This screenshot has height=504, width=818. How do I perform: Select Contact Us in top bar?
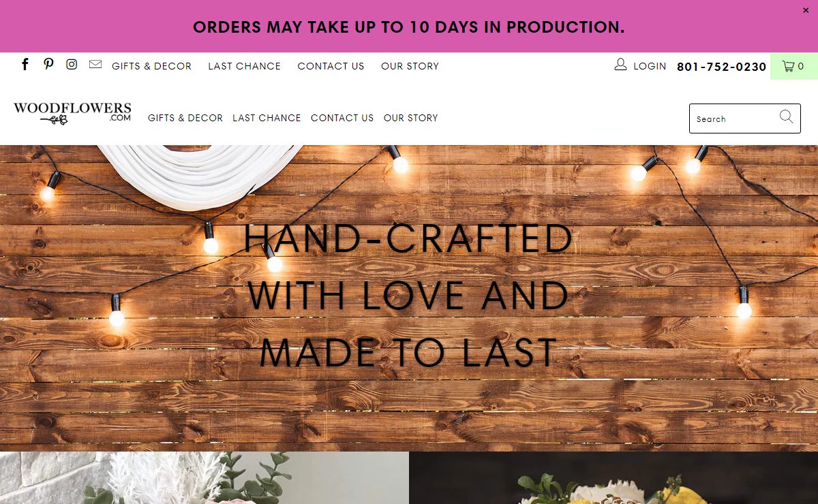331,66
